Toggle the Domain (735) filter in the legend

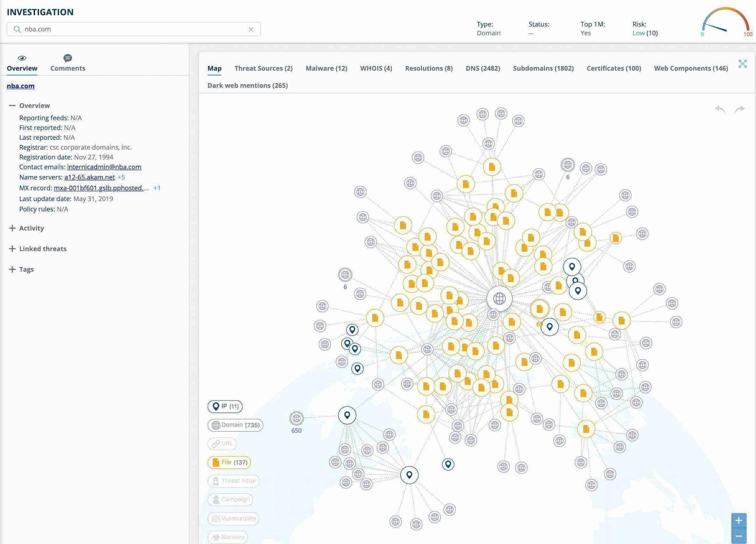235,425
